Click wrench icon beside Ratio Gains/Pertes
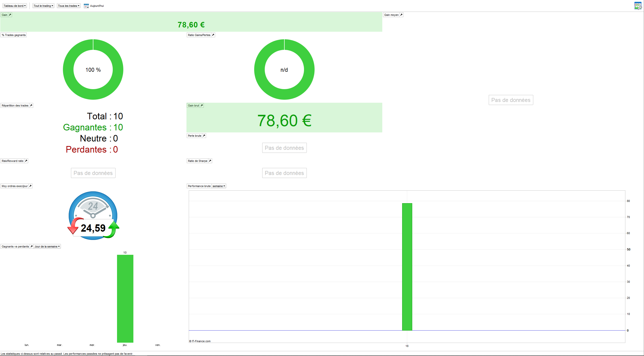644x356 pixels. click(x=213, y=35)
